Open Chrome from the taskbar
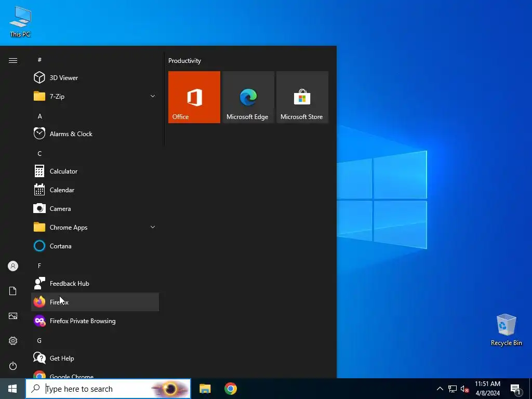 [231, 389]
